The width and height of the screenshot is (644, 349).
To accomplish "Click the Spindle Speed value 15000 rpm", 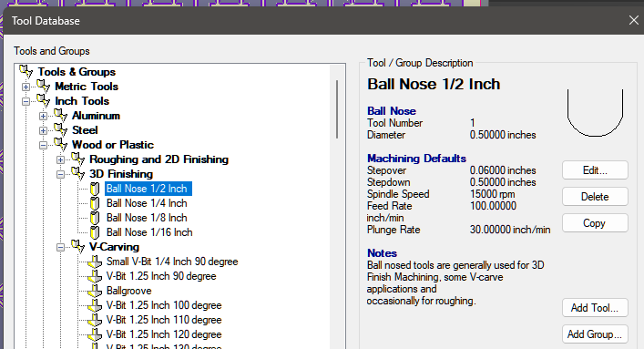I will click(x=492, y=194).
